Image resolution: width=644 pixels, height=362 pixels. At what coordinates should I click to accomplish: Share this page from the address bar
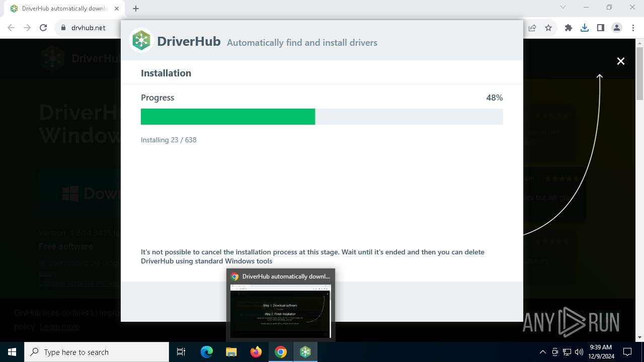coord(532,28)
